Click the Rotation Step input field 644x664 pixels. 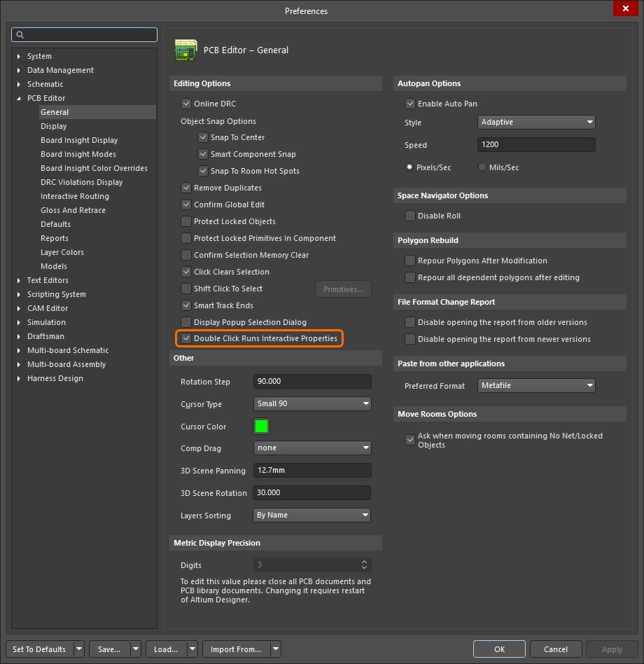coord(312,382)
